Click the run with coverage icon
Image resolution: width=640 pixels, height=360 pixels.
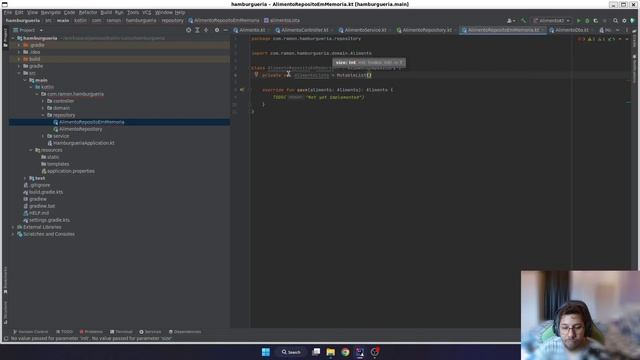(x=596, y=20)
